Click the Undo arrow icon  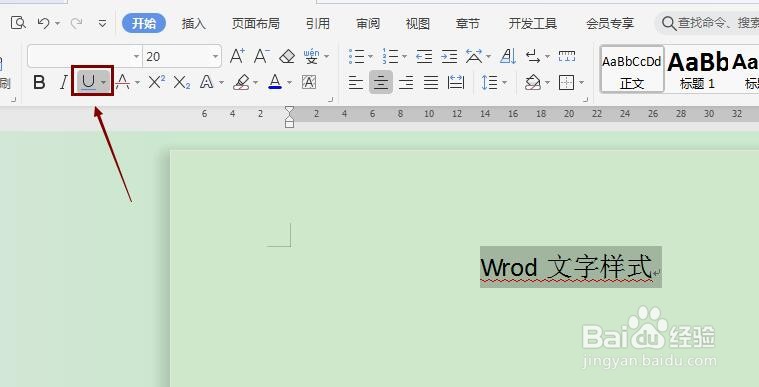(x=44, y=23)
